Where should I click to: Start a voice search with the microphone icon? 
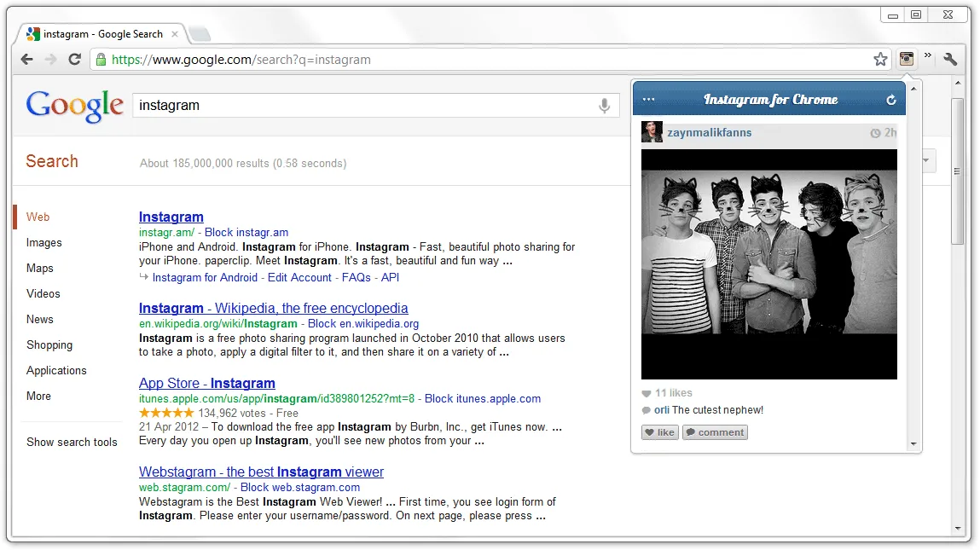pyautogui.click(x=604, y=105)
